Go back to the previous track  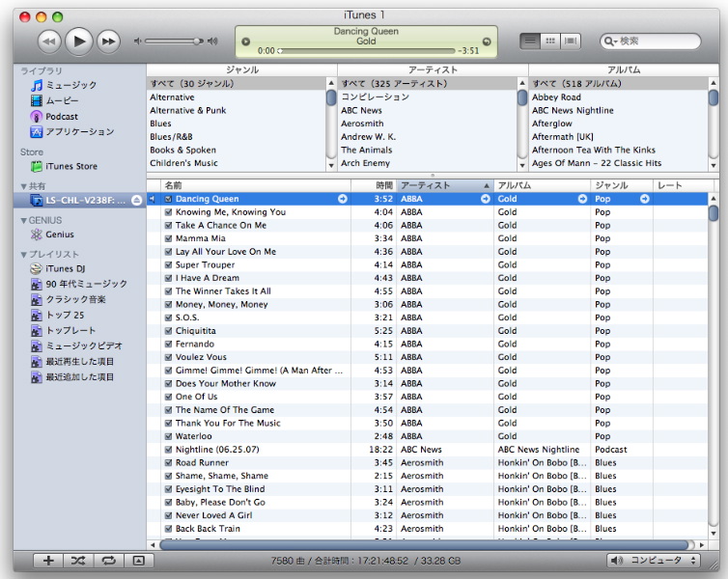(x=49, y=41)
